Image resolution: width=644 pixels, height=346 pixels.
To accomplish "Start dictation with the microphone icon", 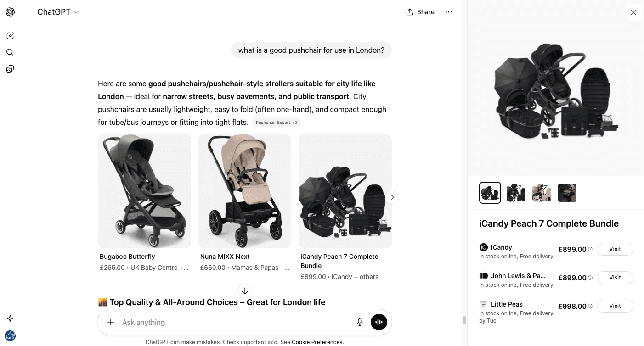I will point(360,322).
